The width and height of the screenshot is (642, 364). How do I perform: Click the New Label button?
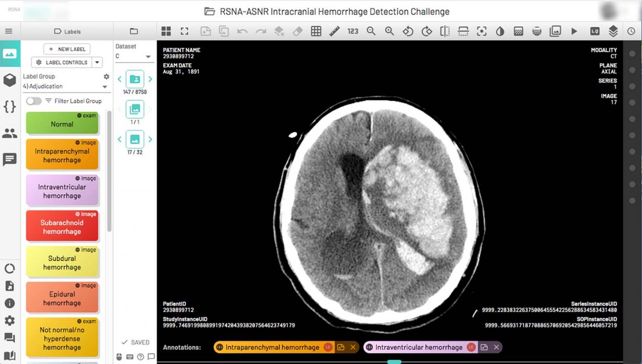[x=67, y=49]
